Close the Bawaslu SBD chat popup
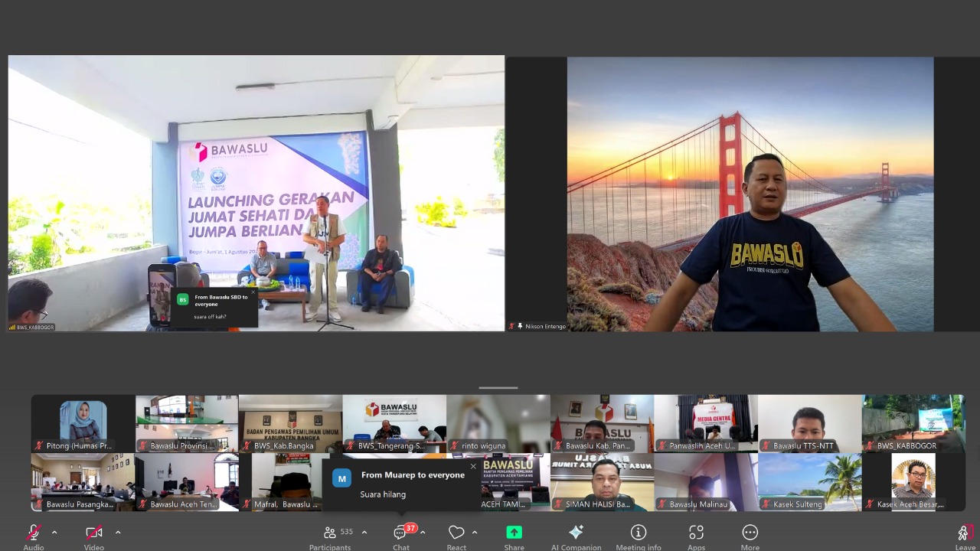The height and width of the screenshot is (551, 980). pos(253,292)
